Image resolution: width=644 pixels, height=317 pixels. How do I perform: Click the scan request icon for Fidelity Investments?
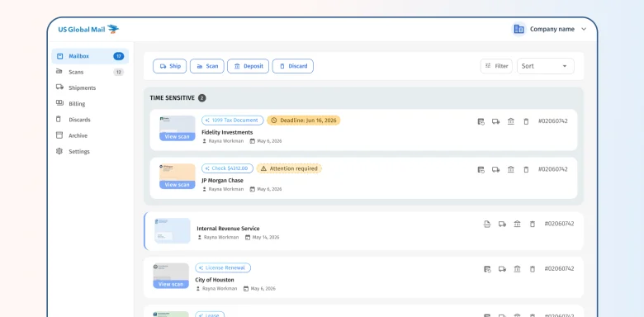point(481,121)
